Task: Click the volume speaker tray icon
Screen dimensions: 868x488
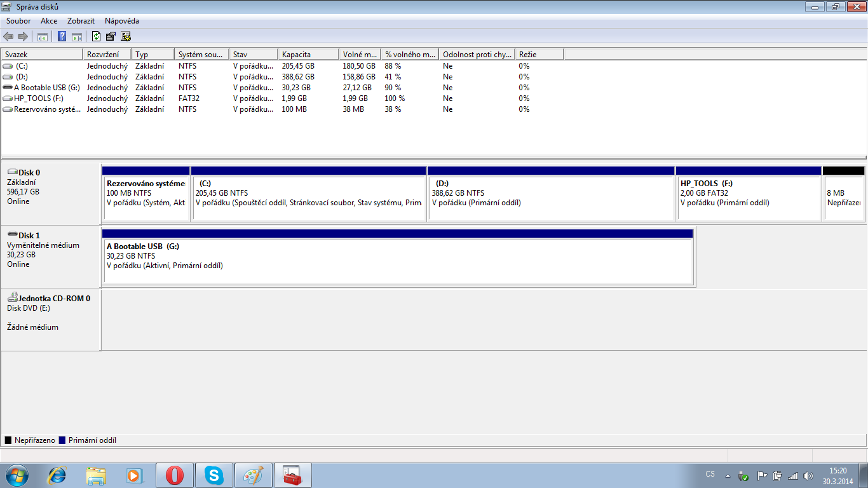Action: [x=808, y=475]
